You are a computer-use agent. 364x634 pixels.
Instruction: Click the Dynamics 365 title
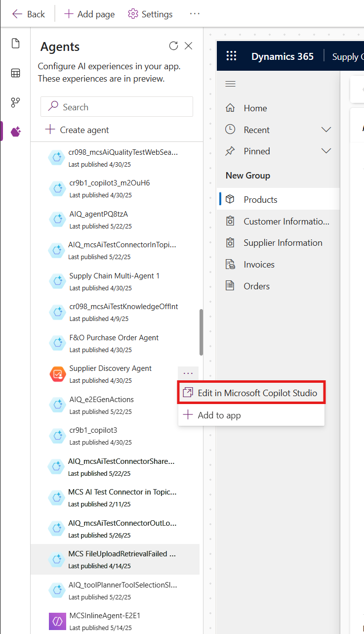coord(282,56)
